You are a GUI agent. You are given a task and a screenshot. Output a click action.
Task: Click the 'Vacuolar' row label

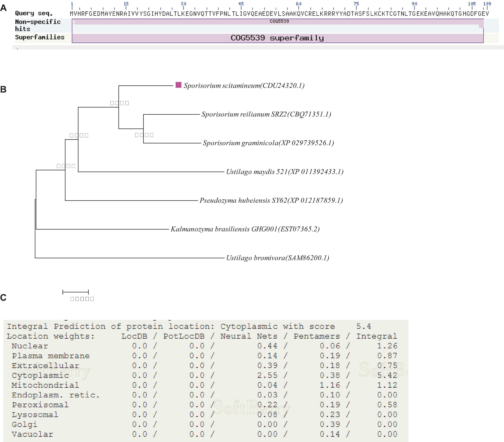coord(32,434)
